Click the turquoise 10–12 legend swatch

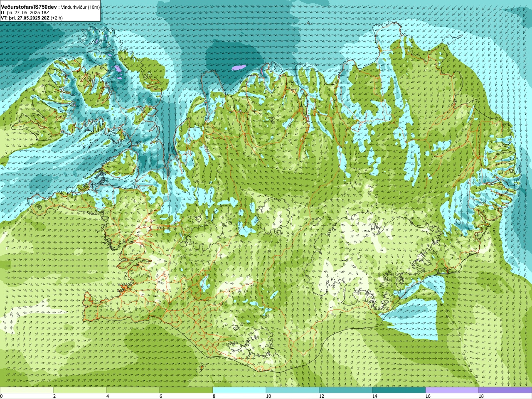tap(293, 390)
